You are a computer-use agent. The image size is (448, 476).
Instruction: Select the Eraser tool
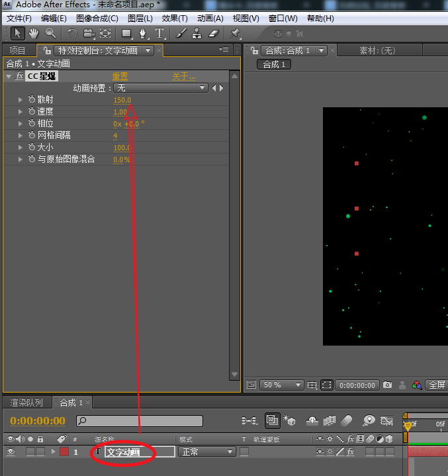(213, 33)
